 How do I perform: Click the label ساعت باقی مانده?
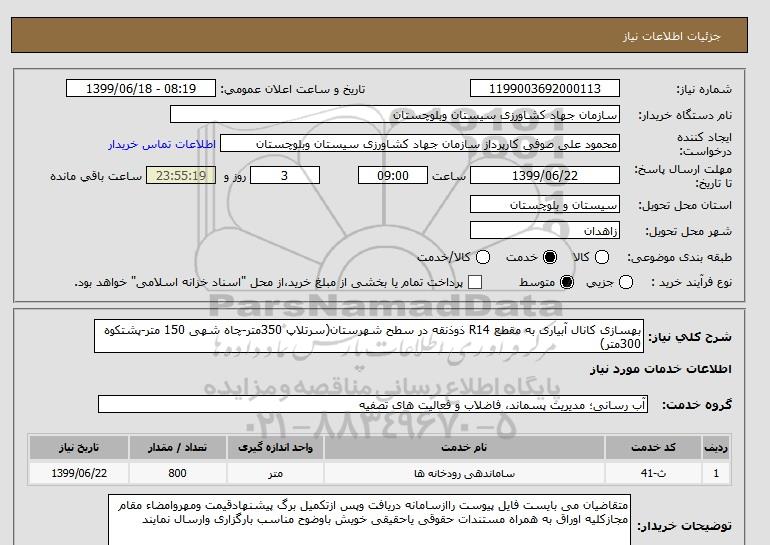(x=96, y=176)
